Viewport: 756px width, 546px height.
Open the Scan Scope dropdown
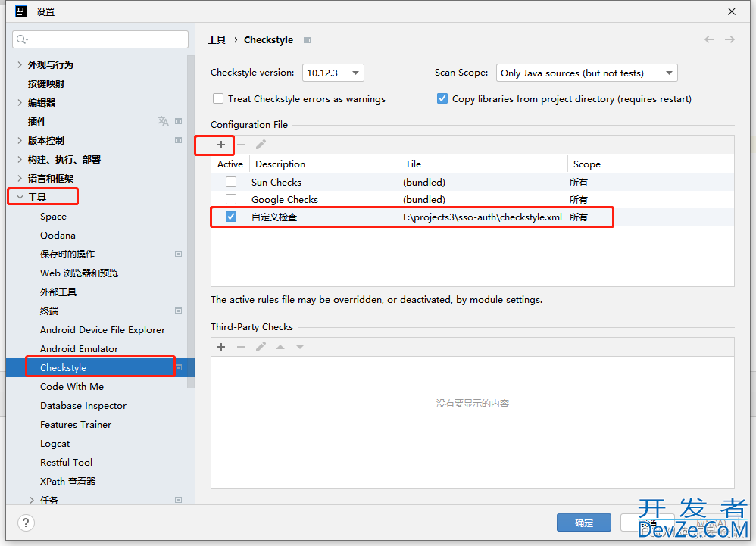click(x=586, y=73)
